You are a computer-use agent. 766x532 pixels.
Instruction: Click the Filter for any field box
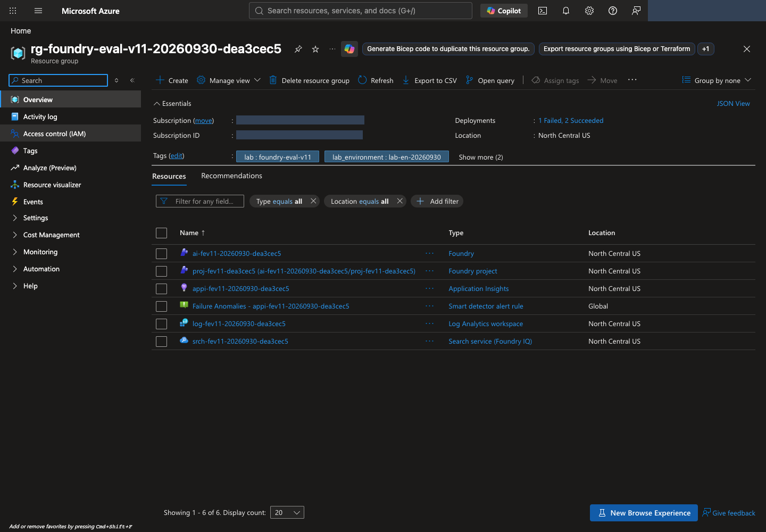pyautogui.click(x=200, y=201)
